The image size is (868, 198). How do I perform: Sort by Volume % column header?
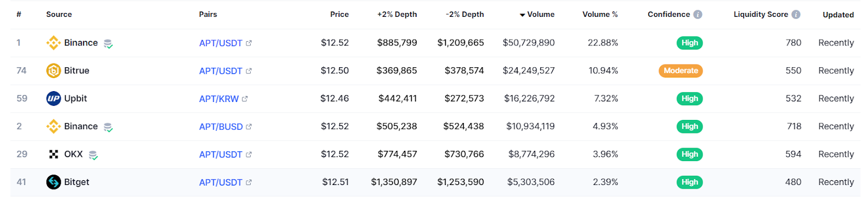point(600,15)
